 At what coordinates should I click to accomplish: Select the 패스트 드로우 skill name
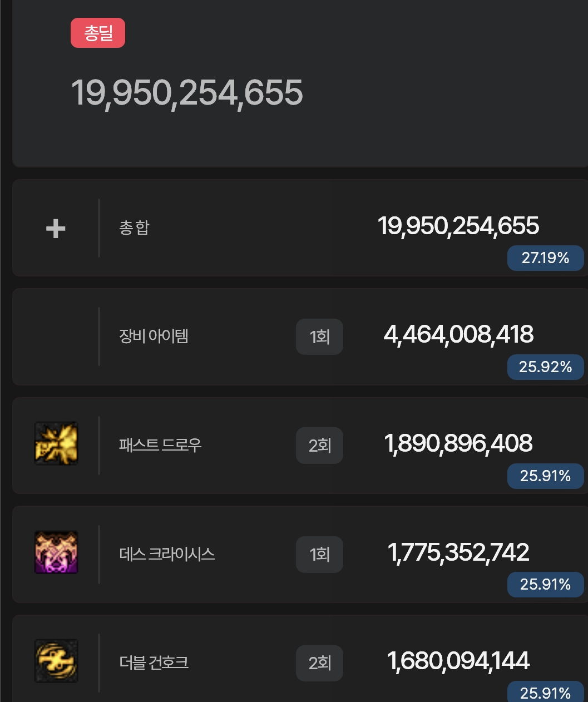pos(160,445)
